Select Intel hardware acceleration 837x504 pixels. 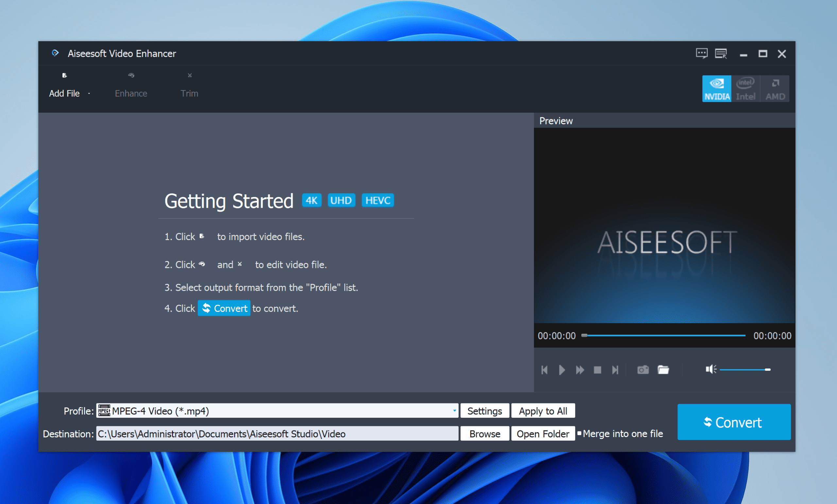[x=745, y=89]
